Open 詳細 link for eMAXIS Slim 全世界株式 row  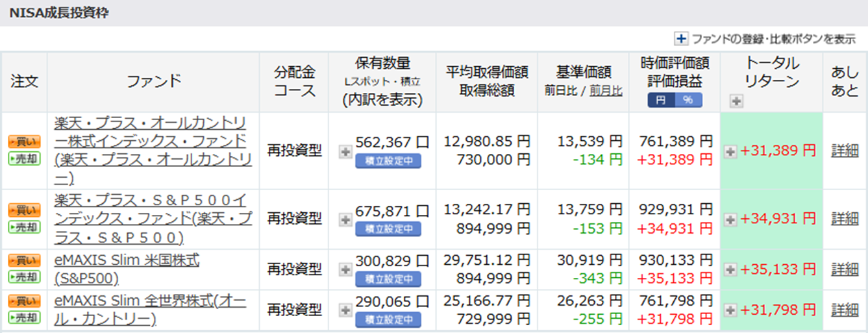[x=845, y=310]
